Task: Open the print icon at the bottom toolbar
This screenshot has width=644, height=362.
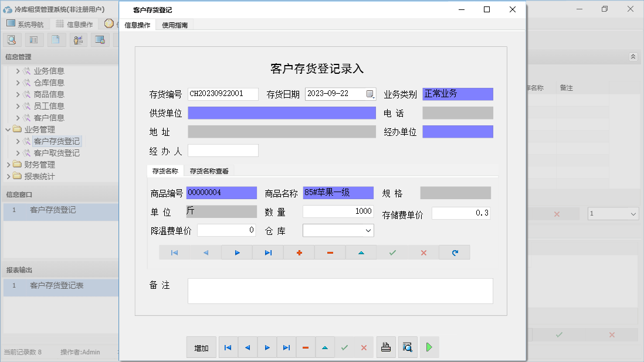Action: pyautogui.click(x=386, y=347)
